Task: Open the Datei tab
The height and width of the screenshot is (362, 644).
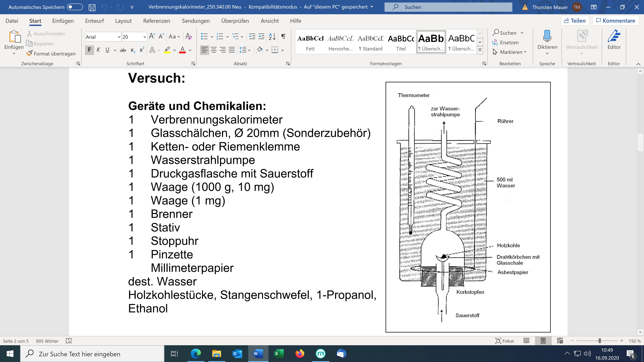Action: 12,21
